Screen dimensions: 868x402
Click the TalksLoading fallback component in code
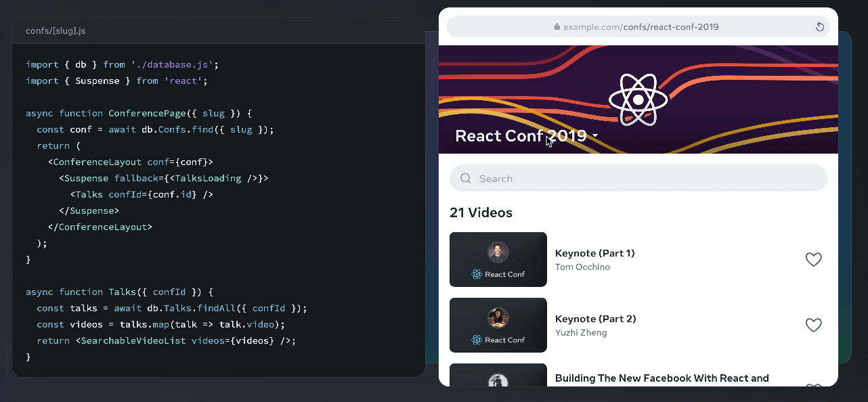(209, 178)
